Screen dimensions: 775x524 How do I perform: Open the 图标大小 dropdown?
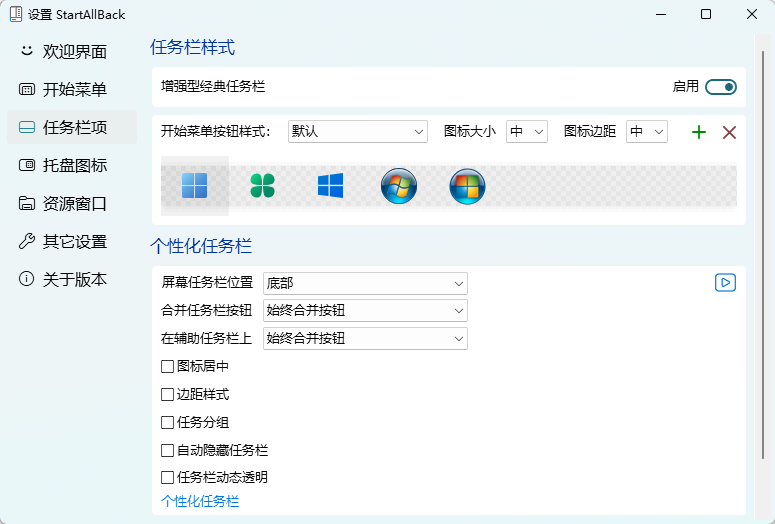(527, 131)
